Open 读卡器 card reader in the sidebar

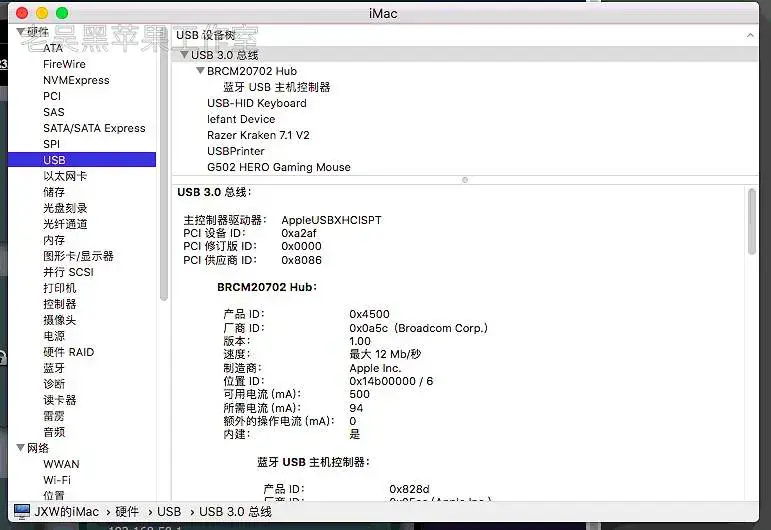(x=59, y=400)
